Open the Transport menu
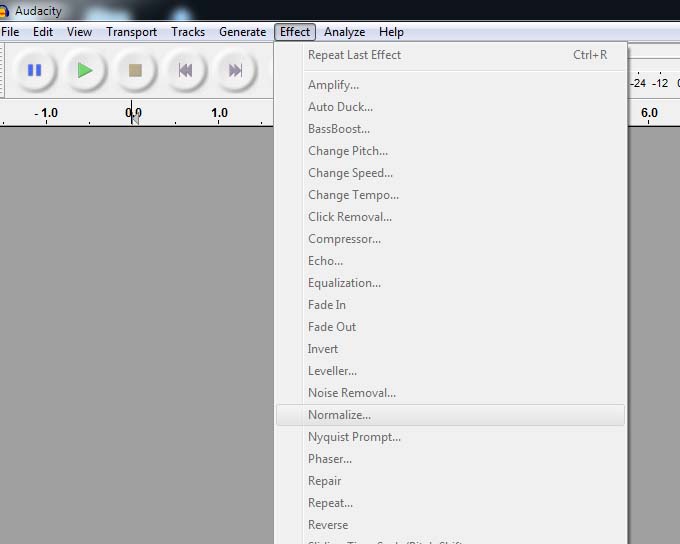The image size is (680, 544). click(131, 32)
